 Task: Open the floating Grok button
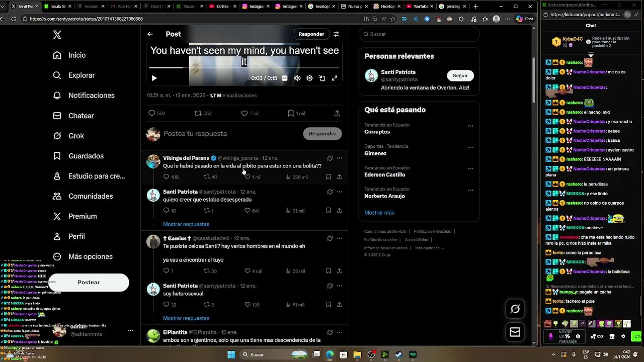pyautogui.click(x=515, y=309)
